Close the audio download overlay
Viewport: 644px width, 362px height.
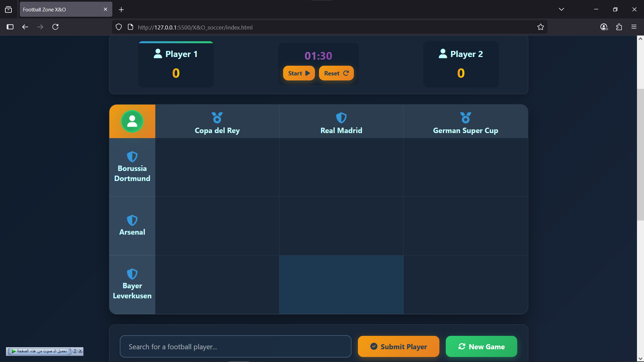tap(80, 351)
